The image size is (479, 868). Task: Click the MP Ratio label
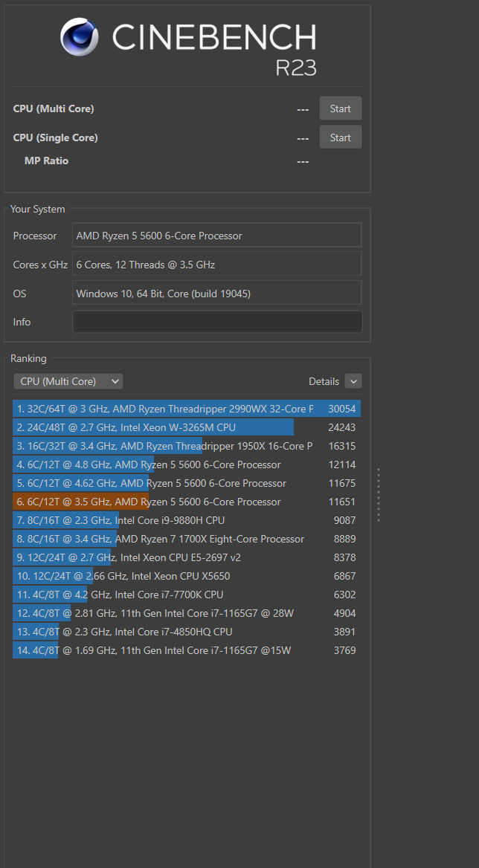(x=47, y=161)
